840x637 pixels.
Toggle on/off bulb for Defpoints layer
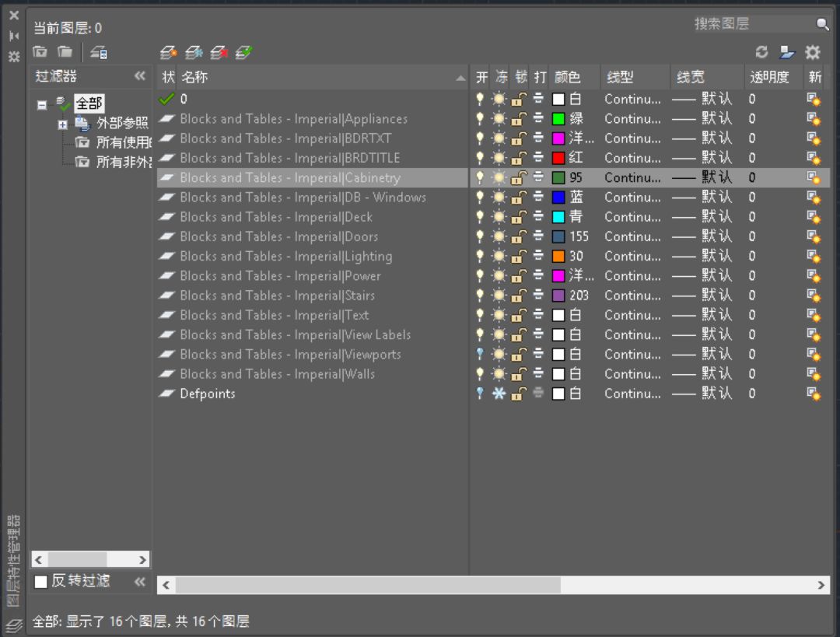(480, 394)
